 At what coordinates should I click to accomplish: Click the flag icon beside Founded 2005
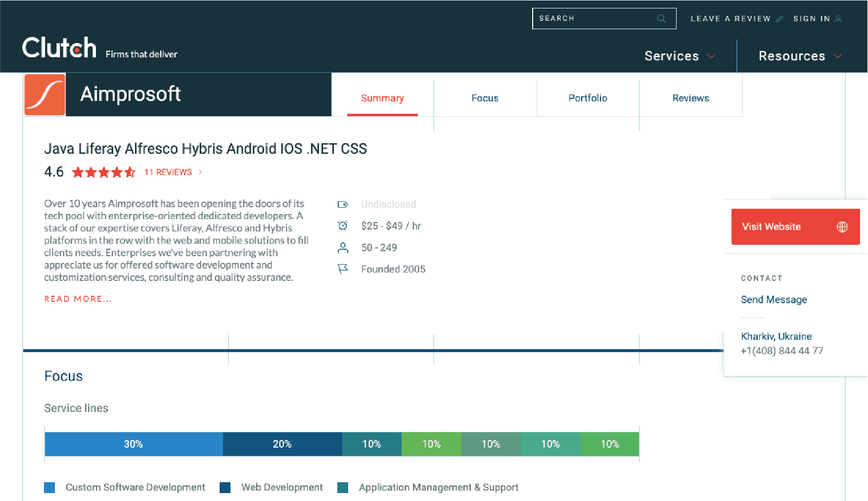pos(343,269)
